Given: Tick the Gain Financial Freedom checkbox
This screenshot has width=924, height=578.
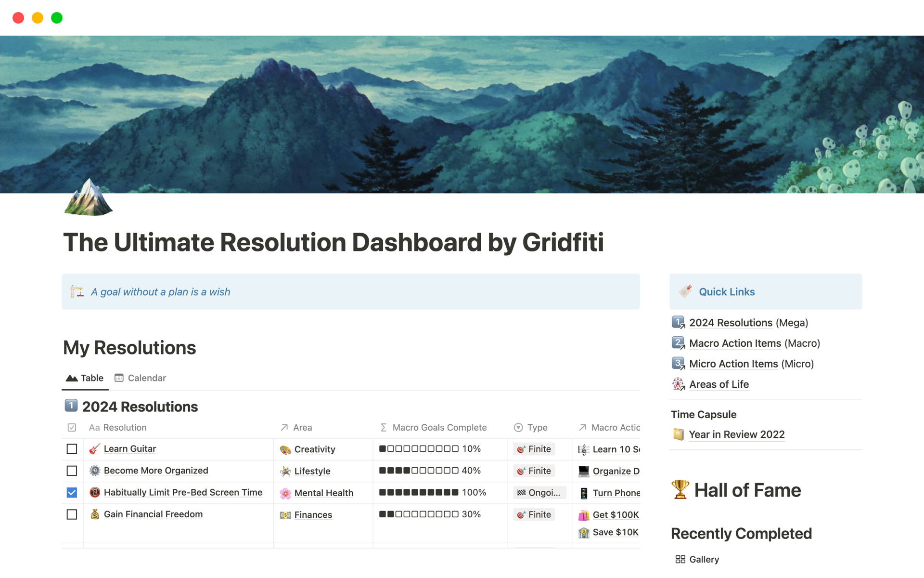Looking at the screenshot, I should [x=72, y=514].
